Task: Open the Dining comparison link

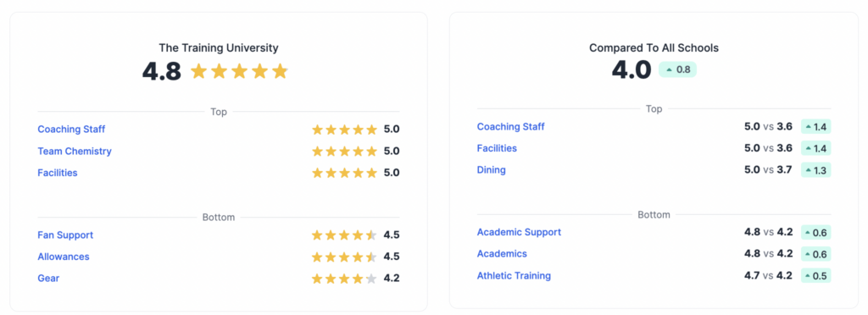Action: pyautogui.click(x=492, y=169)
